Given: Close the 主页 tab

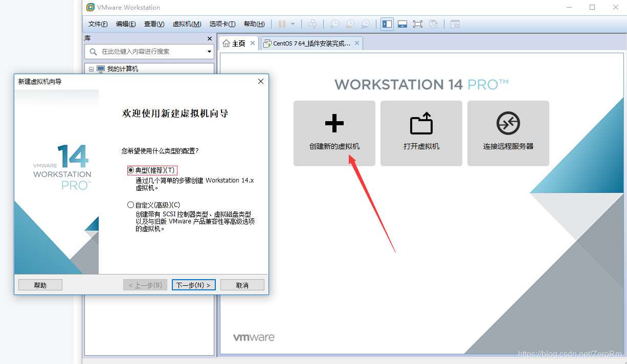Looking at the screenshot, I should [252, 43].
